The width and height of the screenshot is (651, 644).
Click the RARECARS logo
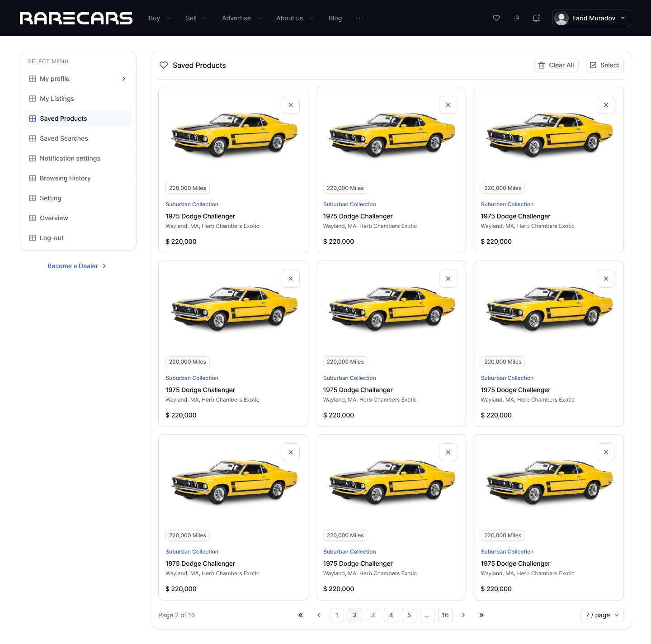tap(76, 18)
